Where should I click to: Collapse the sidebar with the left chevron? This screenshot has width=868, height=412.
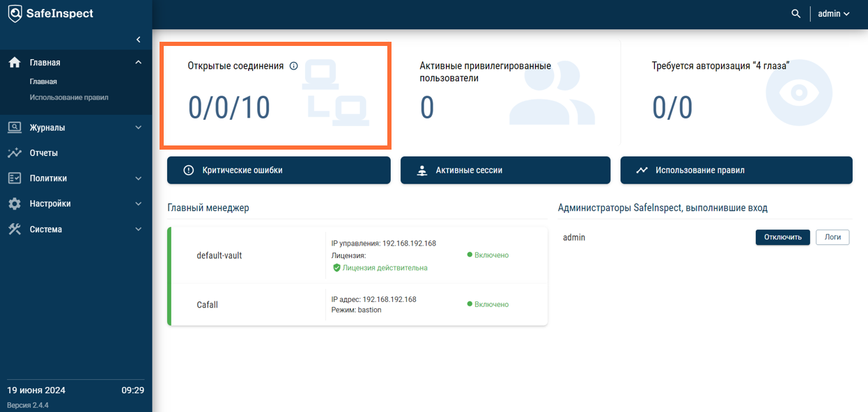point(138,40)
